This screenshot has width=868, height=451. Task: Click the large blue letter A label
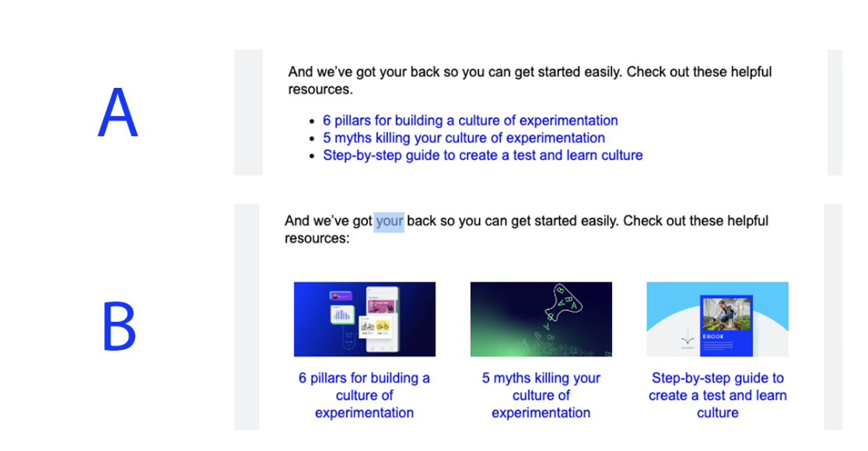pyautogui.click(x=117, y=114)
